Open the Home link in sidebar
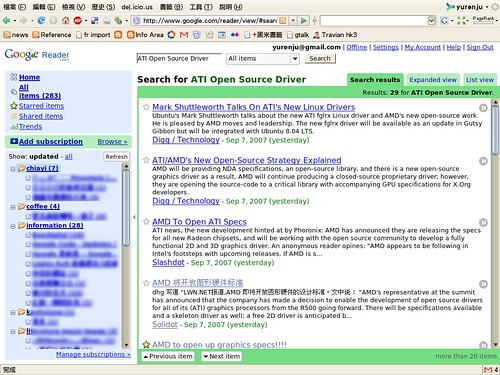500x375 pixels. [29, 77]
